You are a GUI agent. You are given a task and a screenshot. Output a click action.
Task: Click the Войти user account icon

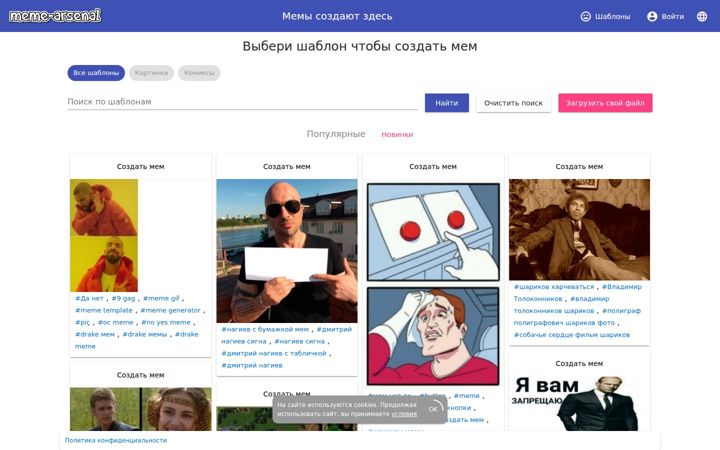pyautogui.click(x=652, y=16)
